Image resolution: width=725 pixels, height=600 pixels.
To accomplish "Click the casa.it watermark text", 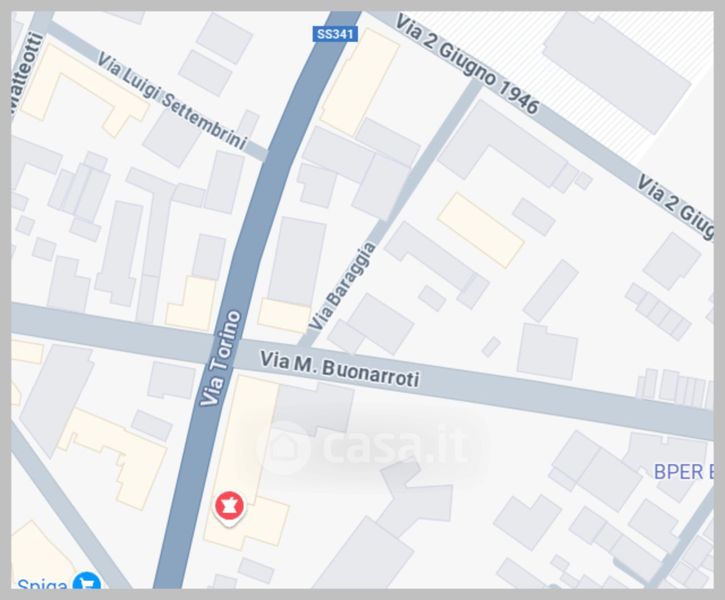I will coord(395,446).
